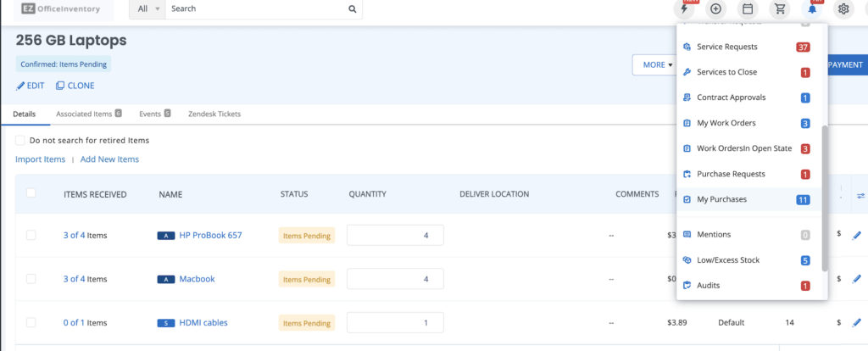868x351 pixels.
Task: Click 0 of 1 link in HDMI cables row
Action: point(75,323)
